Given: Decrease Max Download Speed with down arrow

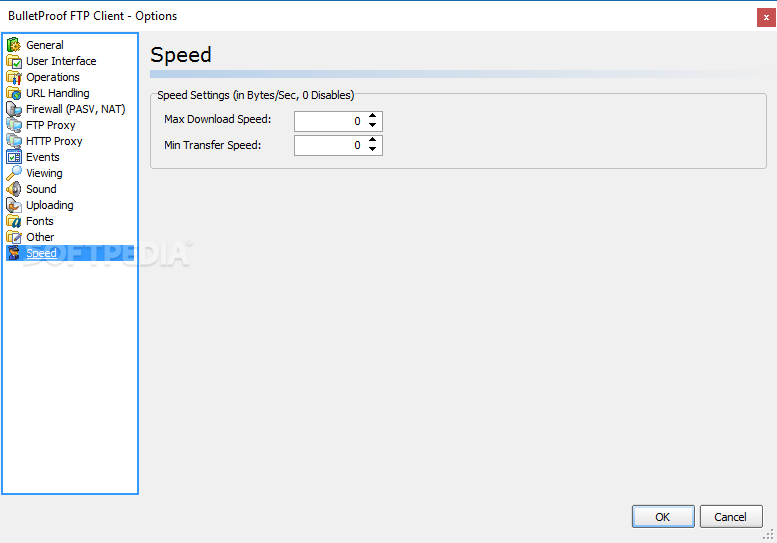Looking at the screenshot, I should pyautogui.click(x=373, y=125).
